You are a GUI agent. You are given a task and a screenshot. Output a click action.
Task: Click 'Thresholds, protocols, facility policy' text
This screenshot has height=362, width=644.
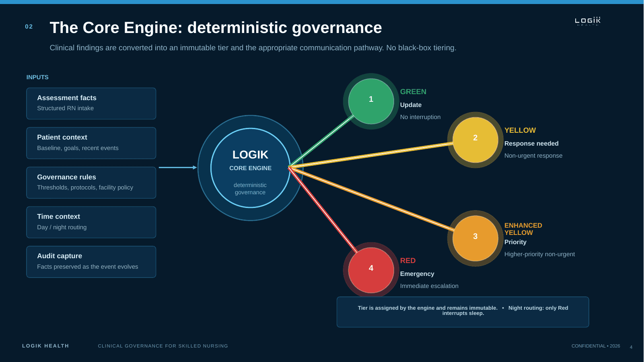coord(85,187)
